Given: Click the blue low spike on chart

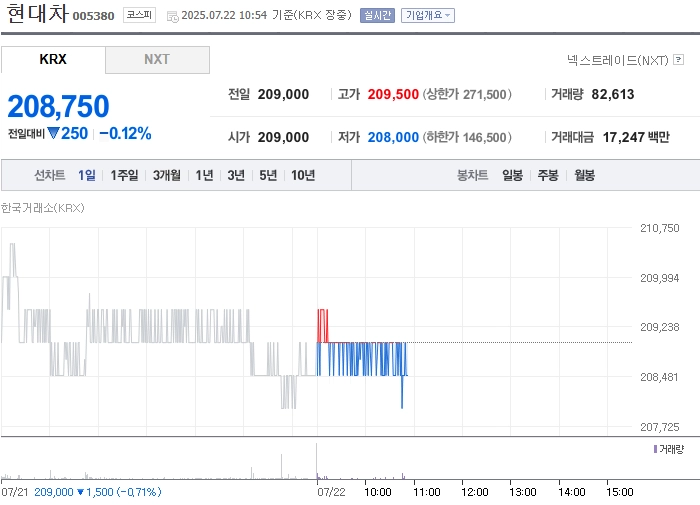Looking at the screenshot, I should [x=402, y=392].
